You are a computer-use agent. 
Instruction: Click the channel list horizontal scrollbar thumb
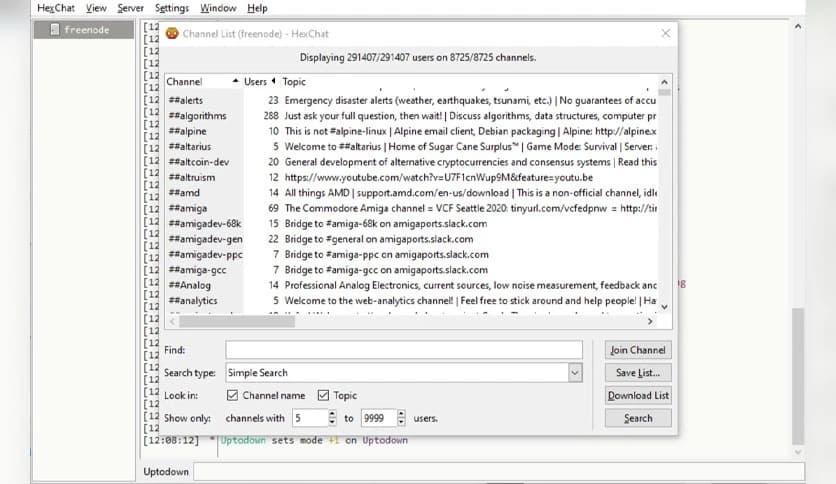237,321
